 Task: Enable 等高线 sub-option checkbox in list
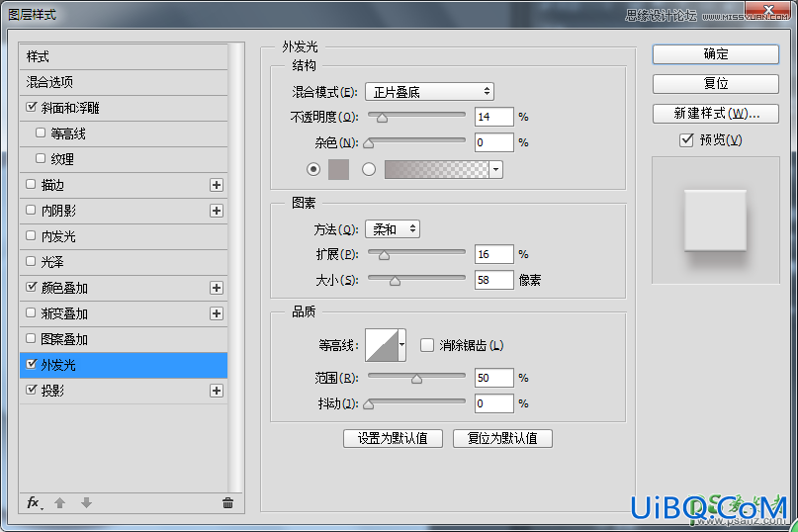pos(41,133)
